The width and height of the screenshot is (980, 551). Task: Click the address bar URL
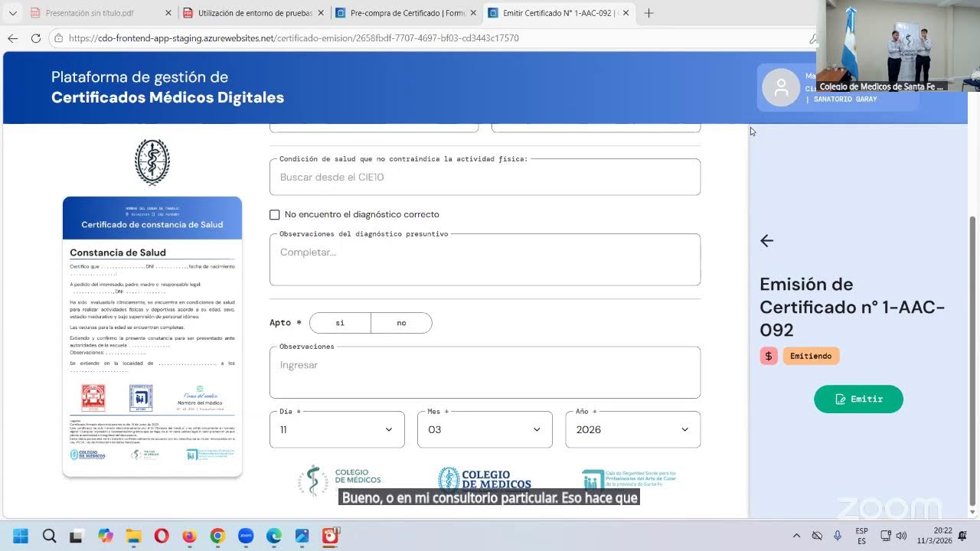pos(294,38)
